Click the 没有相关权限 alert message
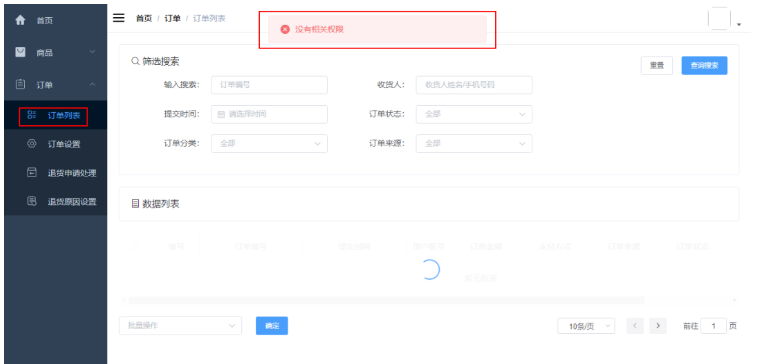Viewport: 760px width, 364px height. point(377,29)
